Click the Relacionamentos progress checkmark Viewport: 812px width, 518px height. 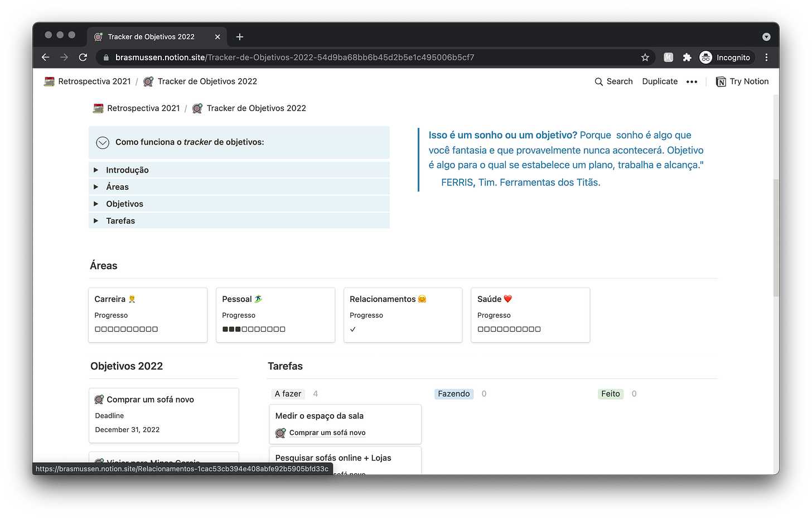click(x=353, y=329)
